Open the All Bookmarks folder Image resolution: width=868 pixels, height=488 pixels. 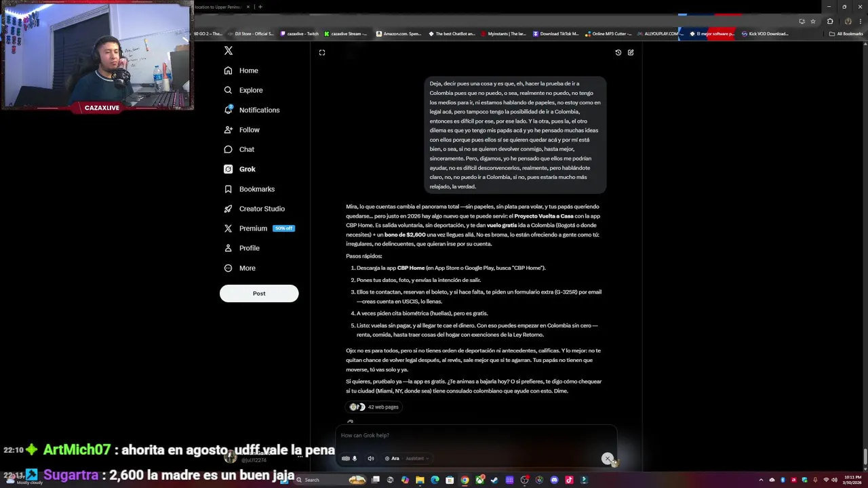click(x=846, y=33)
